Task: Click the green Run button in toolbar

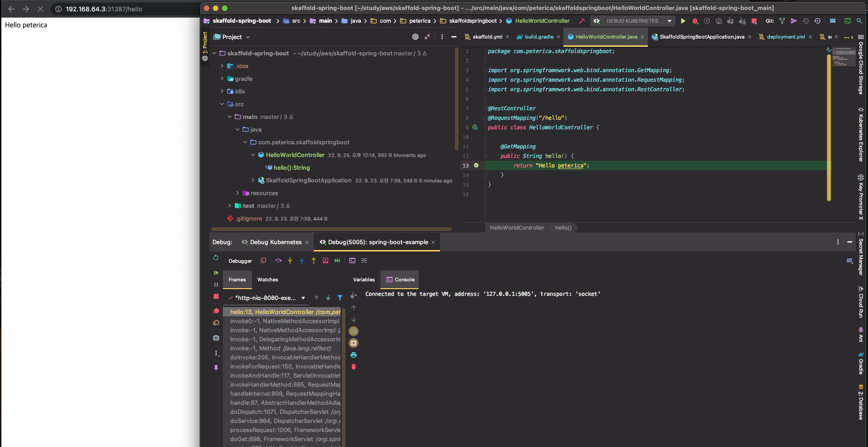Action: (x=683, y=21)
